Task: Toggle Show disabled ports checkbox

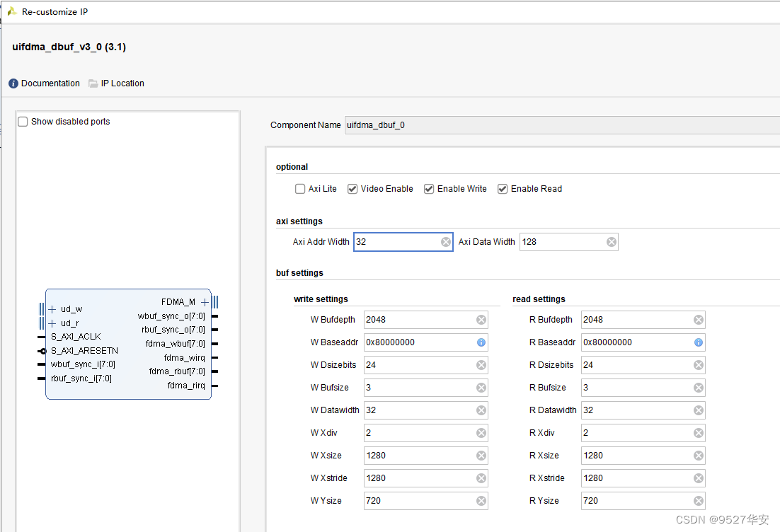Action: [23, 122]
